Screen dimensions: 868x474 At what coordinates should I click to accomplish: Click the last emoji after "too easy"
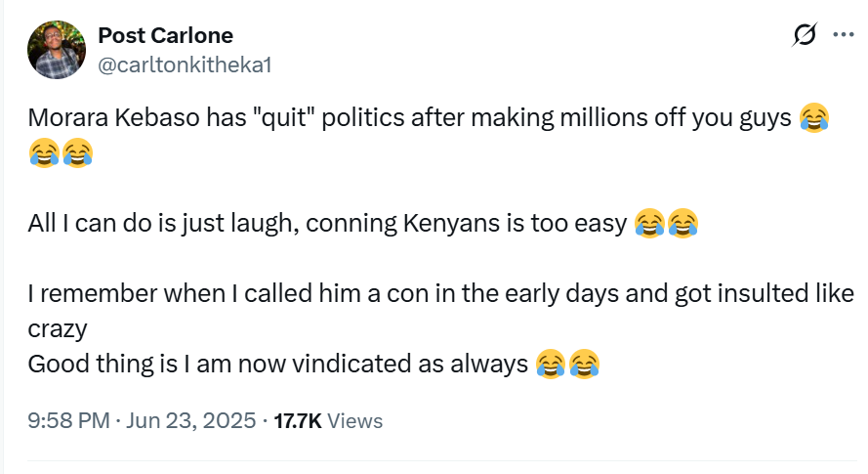tap(682, 224)
